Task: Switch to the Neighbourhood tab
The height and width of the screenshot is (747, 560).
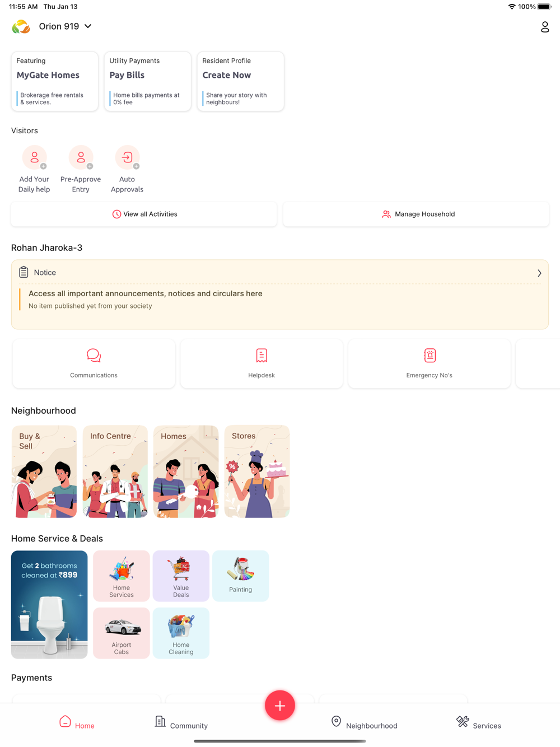Action: coord(364,723)
